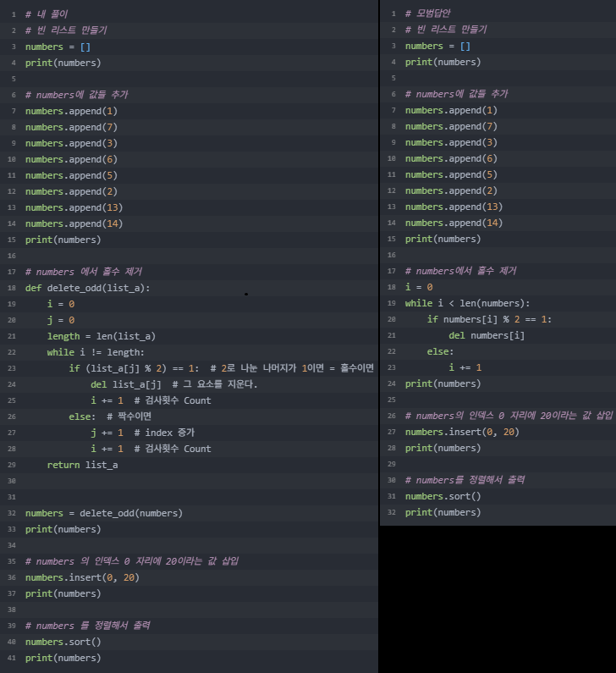Click line number 41 in the 내 풀이 gutter
The width and height of the screenshot is (616, 673).
12,658
